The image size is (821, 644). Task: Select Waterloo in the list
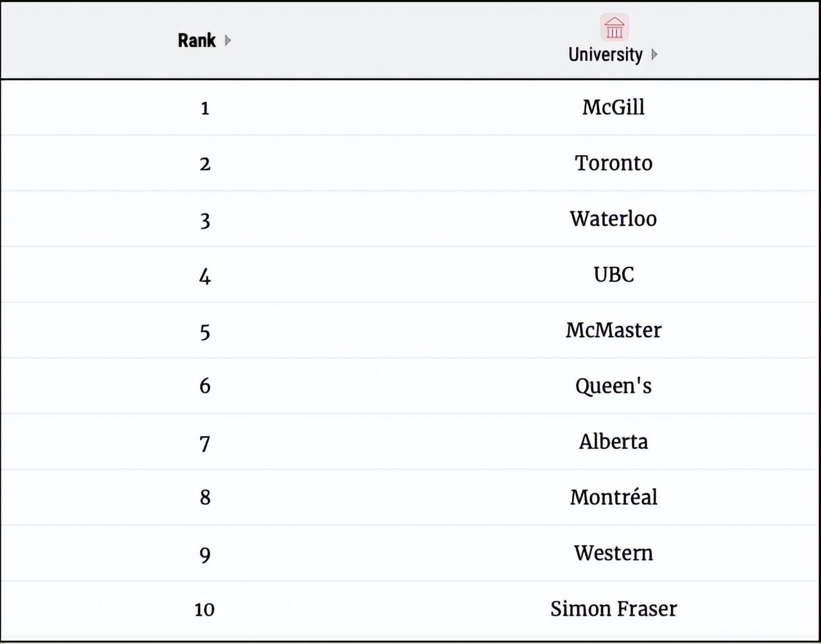(613, 219)
